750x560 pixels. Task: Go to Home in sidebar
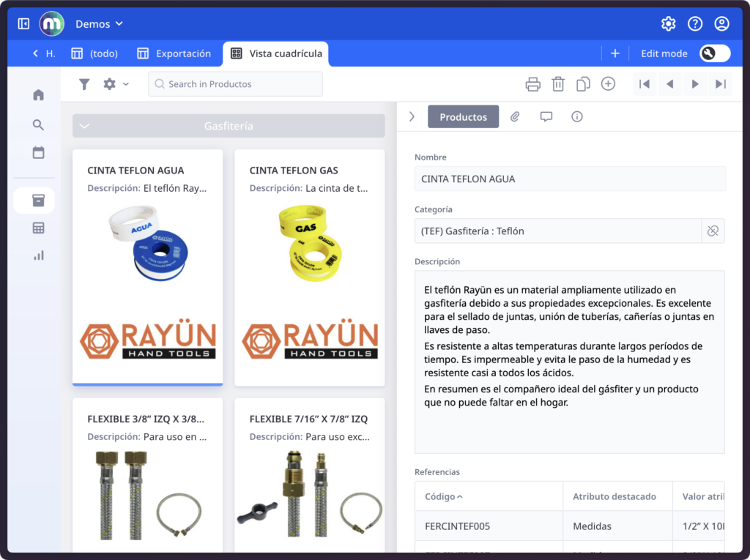point(38,95)
